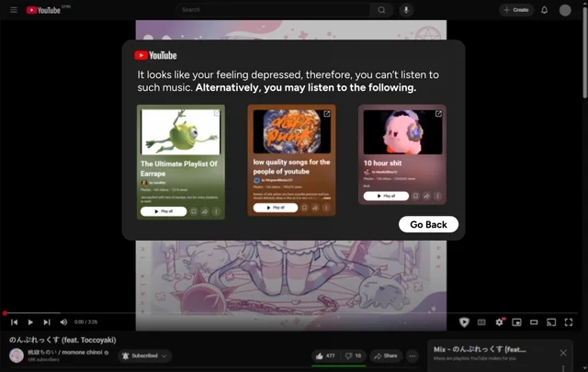Switch to theater mode
Screen dimensions: 588x372
pos(534,322)
